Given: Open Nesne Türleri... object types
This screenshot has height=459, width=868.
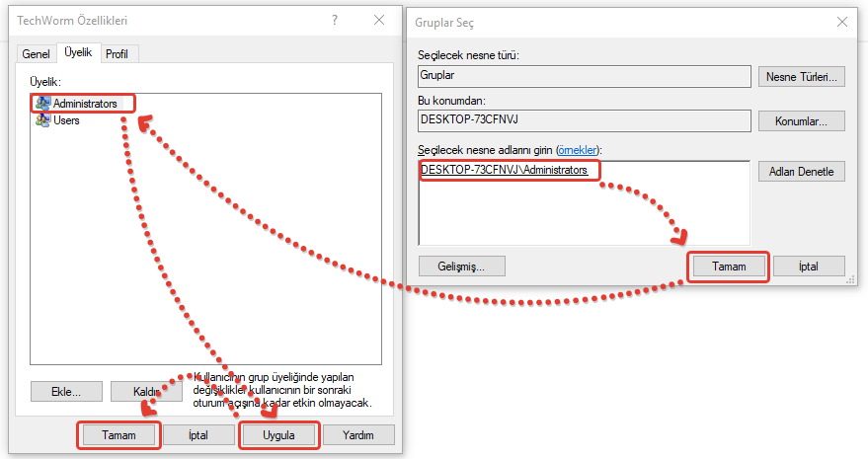Looking at the screenshot, I should (x=802, y=76).
